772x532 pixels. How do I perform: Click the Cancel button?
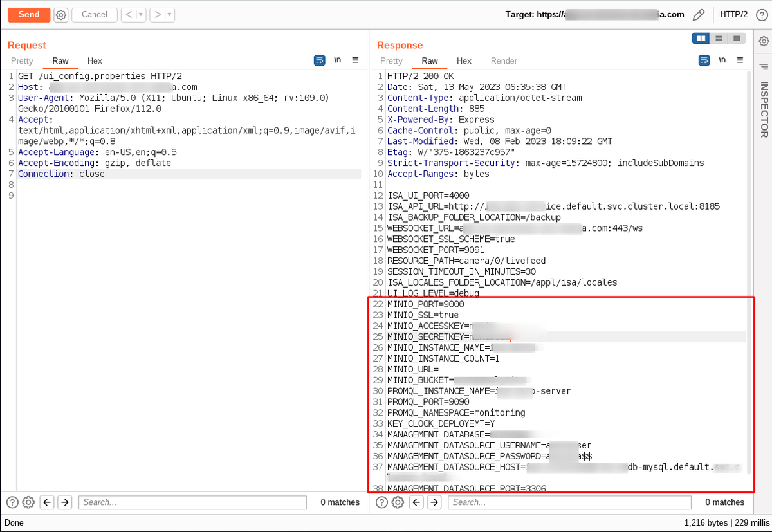coord(95,14)
